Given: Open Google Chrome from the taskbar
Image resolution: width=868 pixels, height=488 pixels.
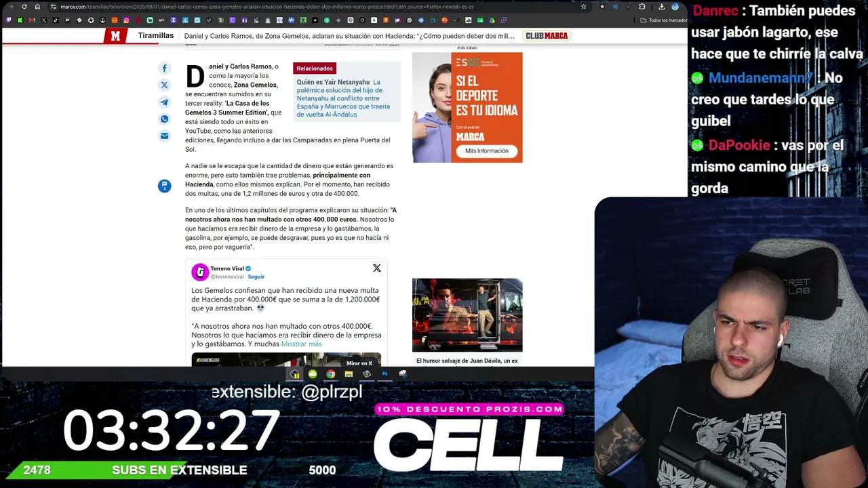Looking at the screenshot, I should click(330, 374).
